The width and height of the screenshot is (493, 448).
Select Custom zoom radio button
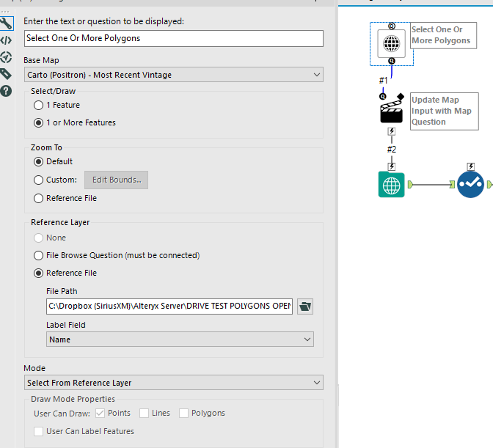pos(38,180)
